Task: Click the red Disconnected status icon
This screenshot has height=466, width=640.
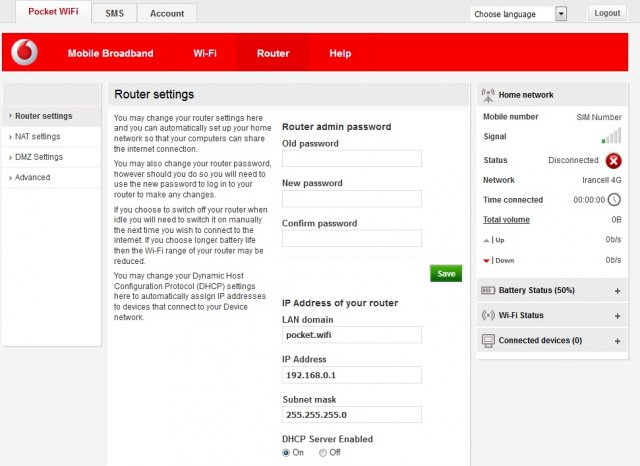Action: point(613,160)
